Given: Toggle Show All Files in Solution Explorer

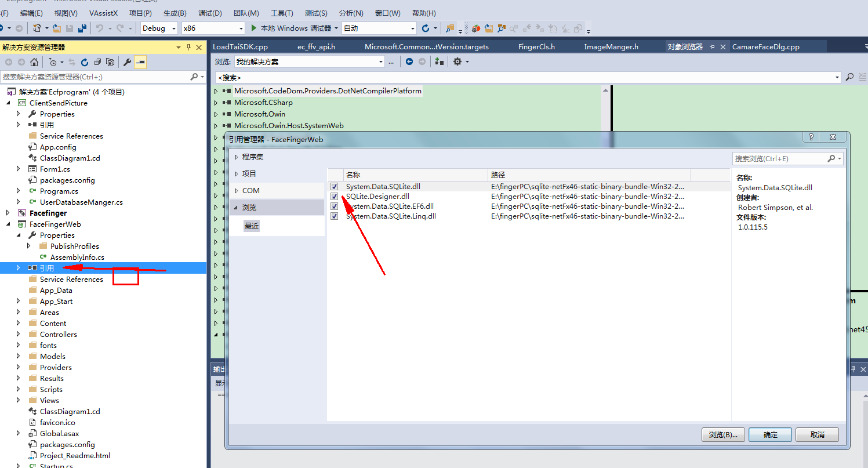Looking at the screenshot, I should tap(110, 62).
